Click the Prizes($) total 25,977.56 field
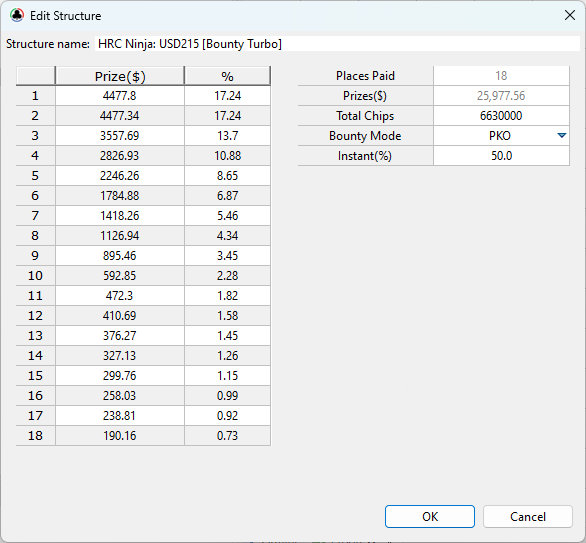The width and height of the screenshot is (586, 543). point(501,96)
